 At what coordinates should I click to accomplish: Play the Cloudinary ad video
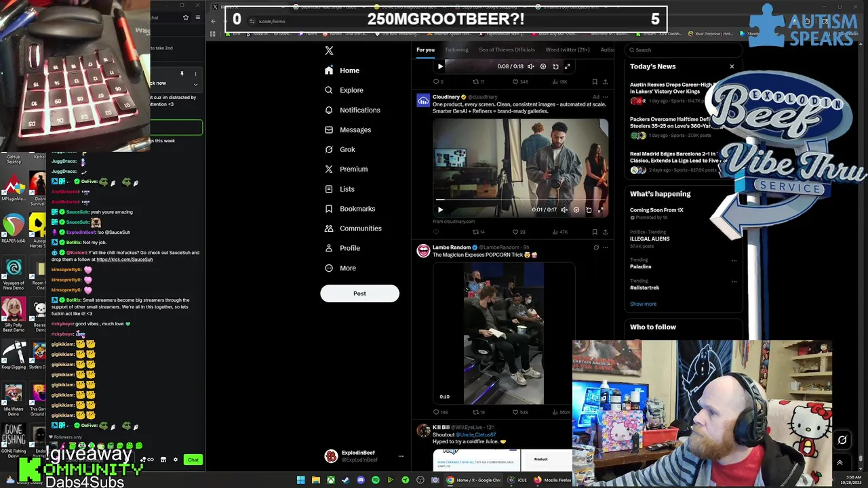tap(440, 209)
